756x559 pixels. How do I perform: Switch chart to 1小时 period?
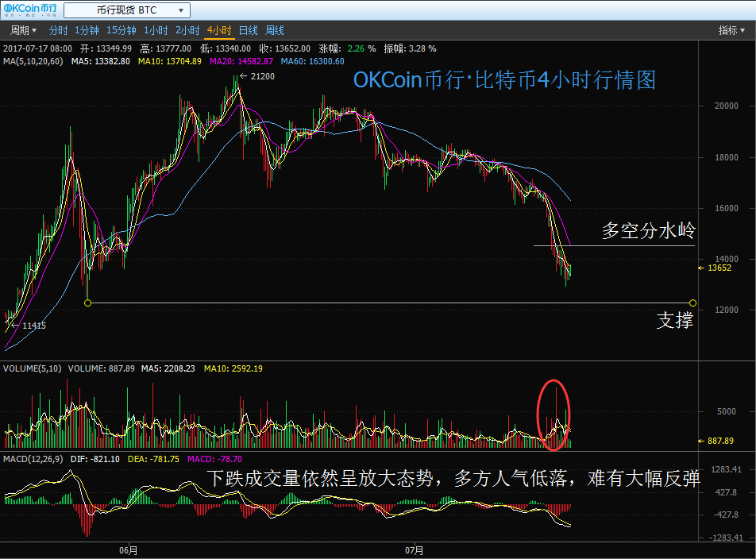156,30
